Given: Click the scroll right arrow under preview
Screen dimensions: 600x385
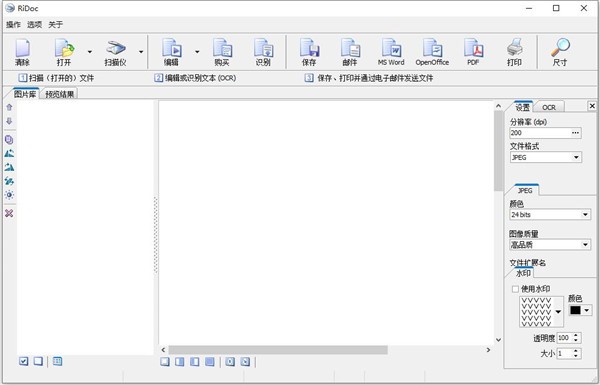Looking at the screenshot, I should (488, 350).
